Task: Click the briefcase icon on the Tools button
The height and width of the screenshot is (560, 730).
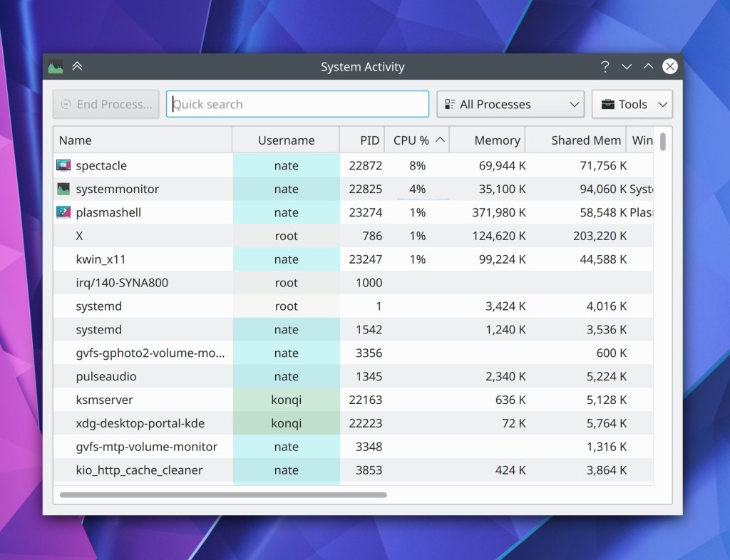Action: point(608,104)
